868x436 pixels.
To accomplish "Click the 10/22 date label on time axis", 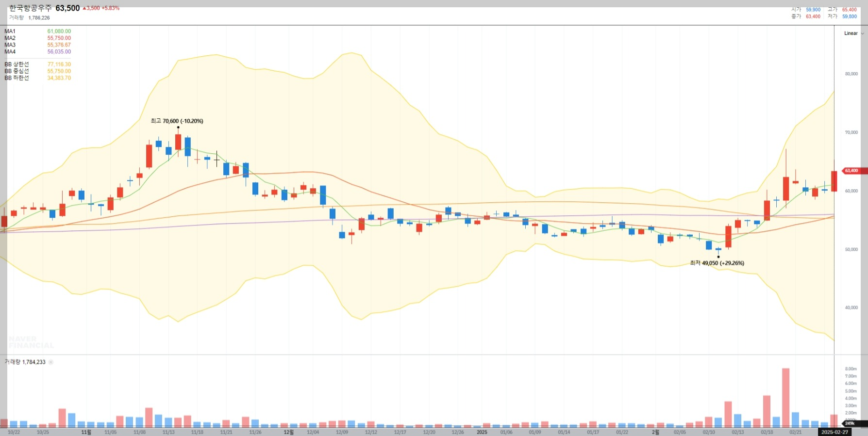I will [x=14, y=432].
